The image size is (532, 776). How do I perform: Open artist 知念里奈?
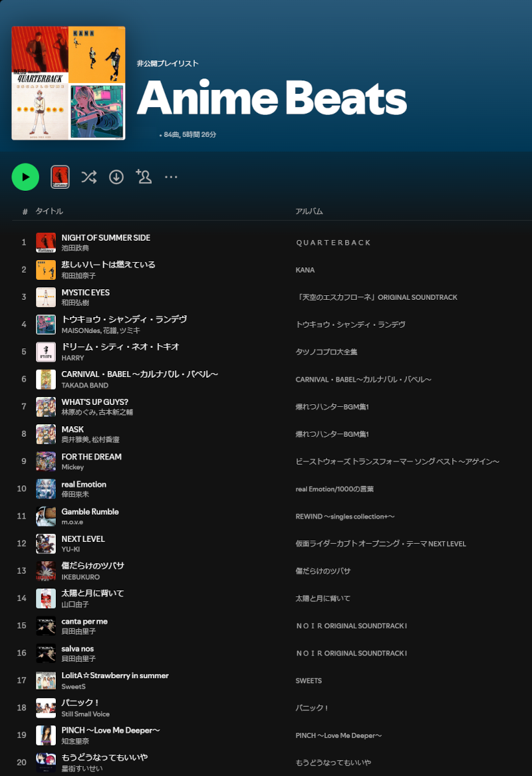[x=75, y=741]
